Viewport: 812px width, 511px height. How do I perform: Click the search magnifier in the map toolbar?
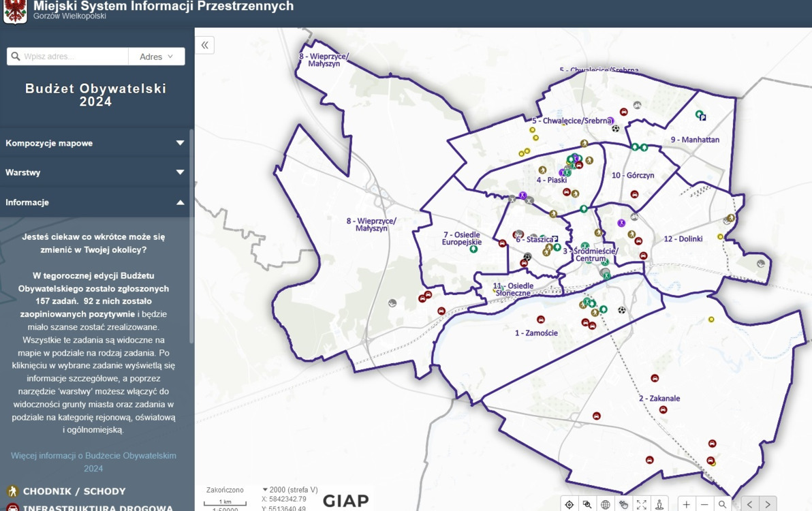coord(722,504)
